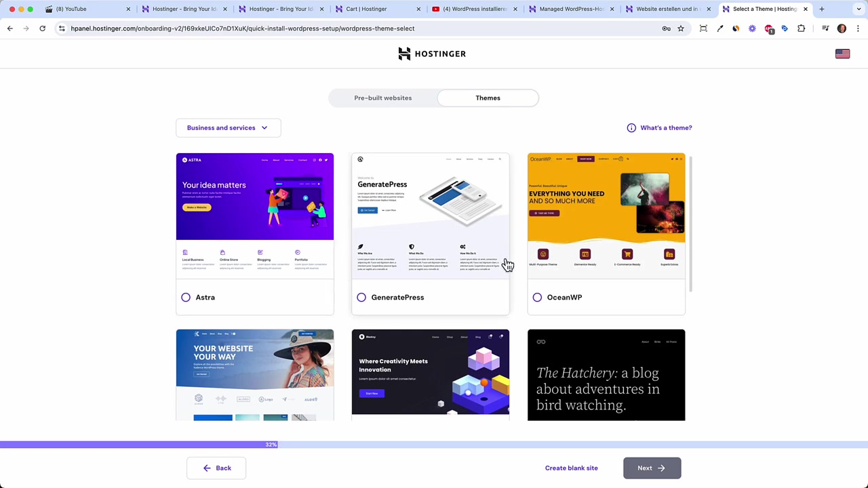Open the media controls icon
The width and height of the screenshot is (868, 488).
(825, 28)
